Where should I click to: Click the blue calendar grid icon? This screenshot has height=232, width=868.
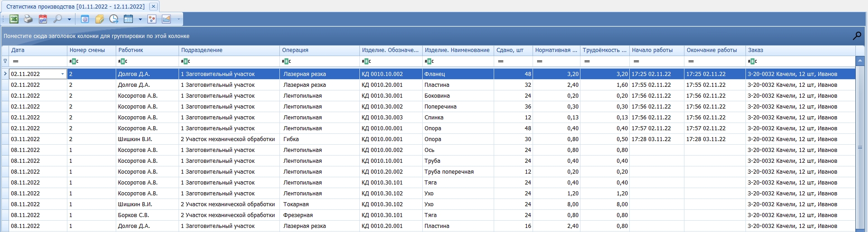(x=128, y=19)
